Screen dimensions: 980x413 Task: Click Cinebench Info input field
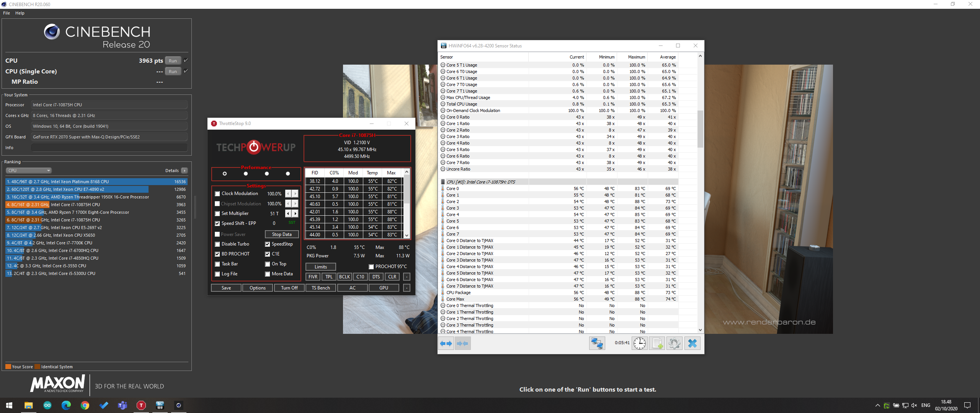[109, 148]
